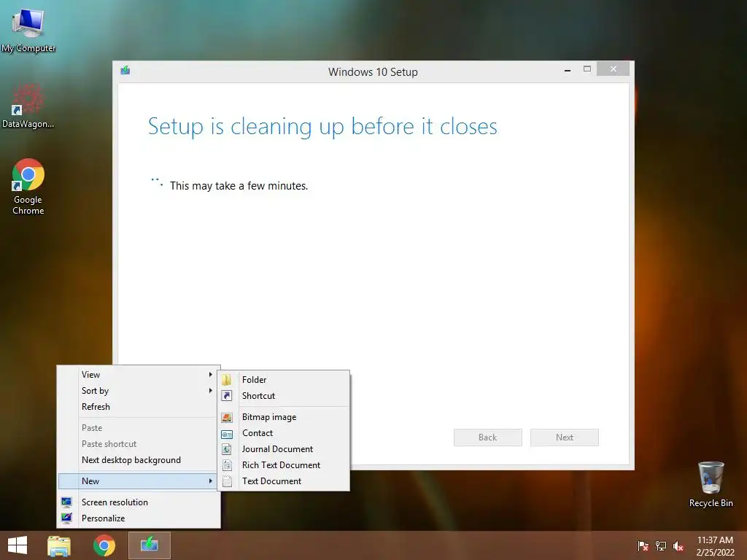Viewport: 747px width, 560px height.
Task: Click the Windows 10 Setup title bar icon
Action: pos(125,71)
